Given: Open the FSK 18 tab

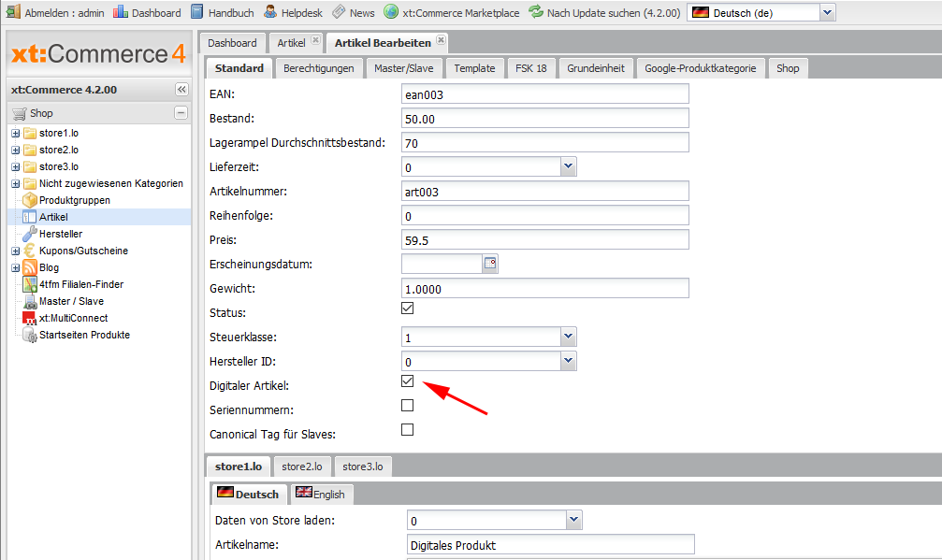Looking at the screenshot, I should tap(531, 68).
